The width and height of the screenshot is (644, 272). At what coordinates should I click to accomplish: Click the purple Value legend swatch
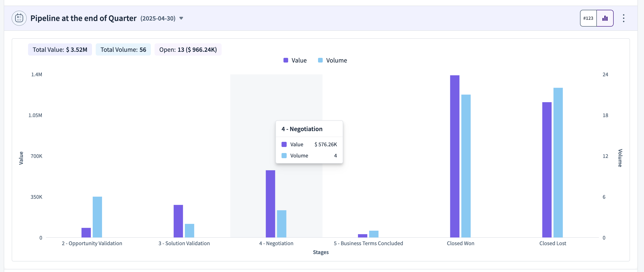click(286, 60)
